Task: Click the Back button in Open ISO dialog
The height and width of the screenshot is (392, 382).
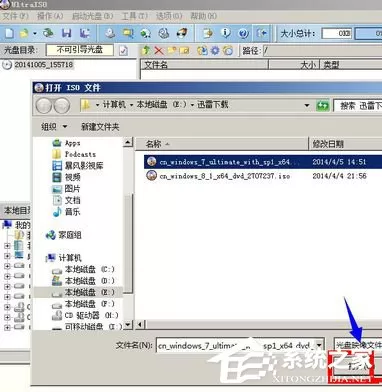Action: (44, 106)
